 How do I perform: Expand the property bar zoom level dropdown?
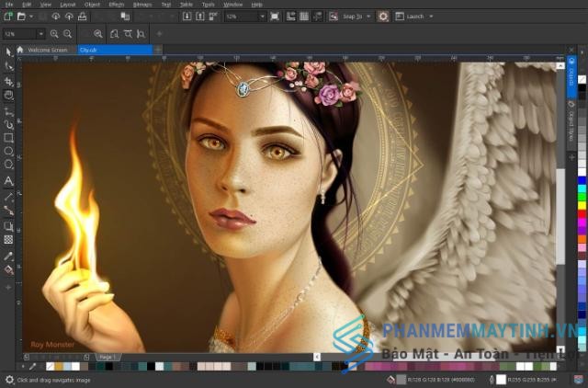click(40, 34)
